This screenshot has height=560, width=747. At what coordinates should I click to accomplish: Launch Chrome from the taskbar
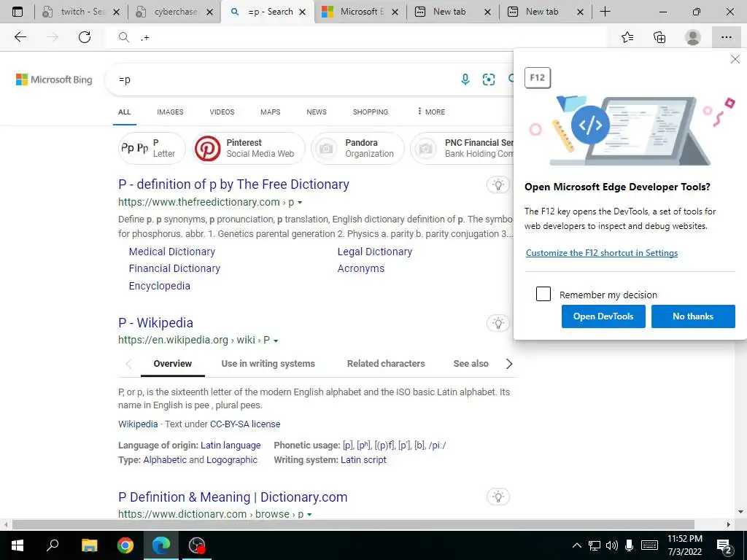click(125, 545)
